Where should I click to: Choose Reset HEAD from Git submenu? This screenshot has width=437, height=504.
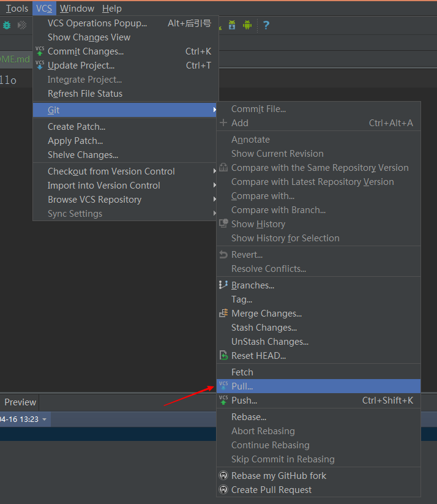[318, 356]
